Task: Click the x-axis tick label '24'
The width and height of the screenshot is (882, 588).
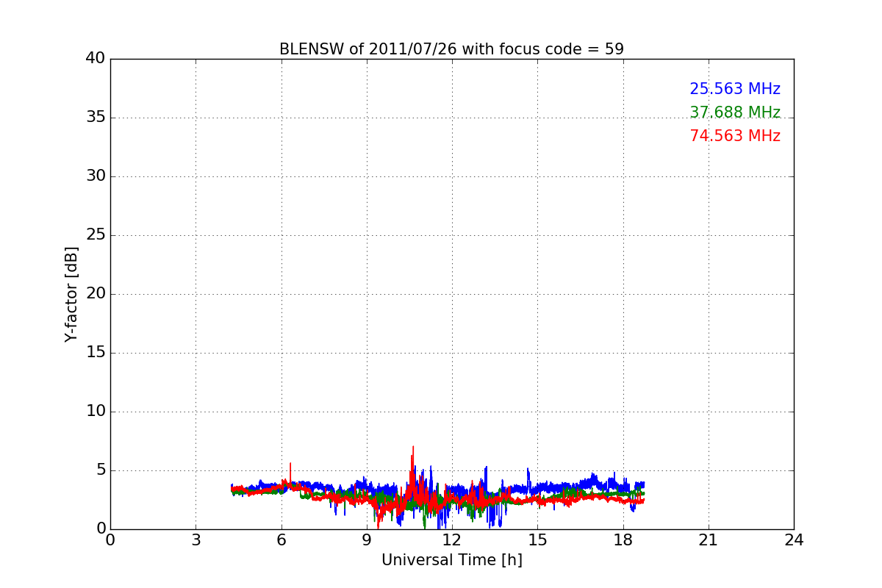Action: click(794, 540)
